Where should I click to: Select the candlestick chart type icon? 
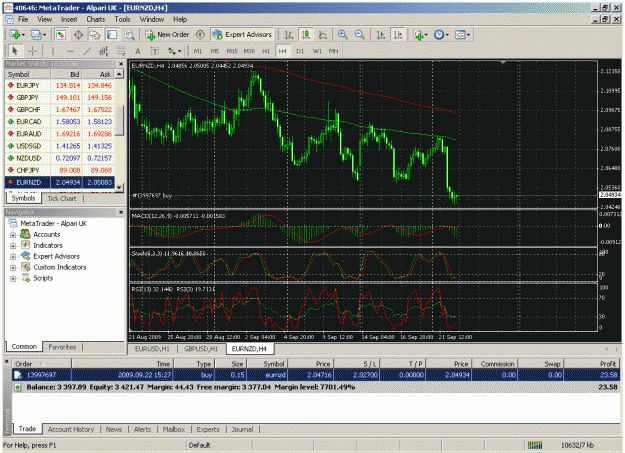click(306, 35)
